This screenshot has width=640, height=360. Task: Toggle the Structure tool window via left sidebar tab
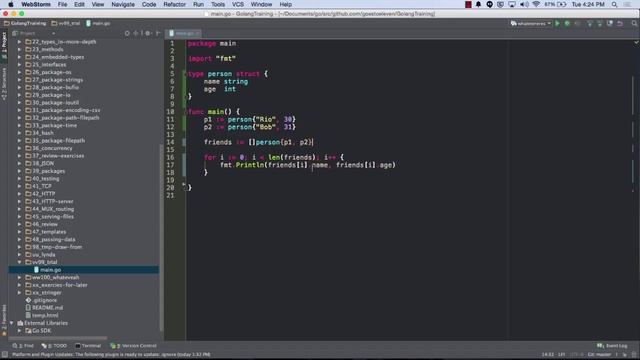pyautogui.click(x=4, y=84)
